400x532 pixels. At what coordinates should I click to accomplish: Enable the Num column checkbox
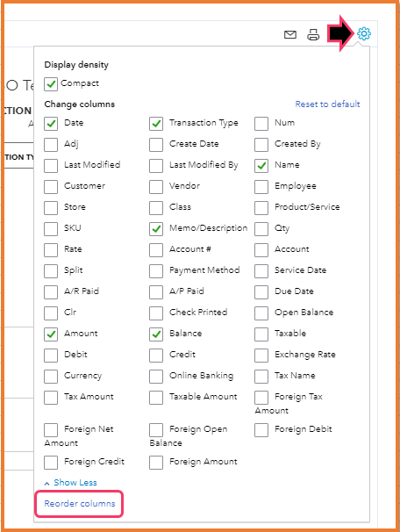261,124
